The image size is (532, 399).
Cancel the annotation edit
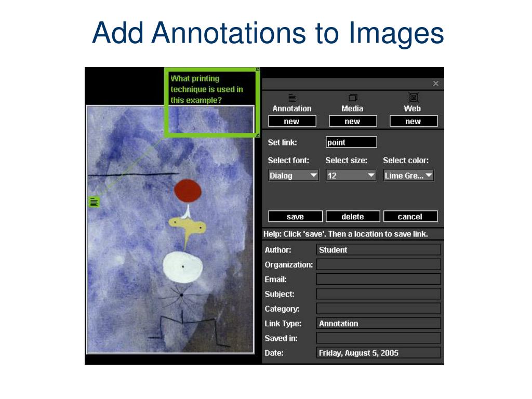point(410,217)
